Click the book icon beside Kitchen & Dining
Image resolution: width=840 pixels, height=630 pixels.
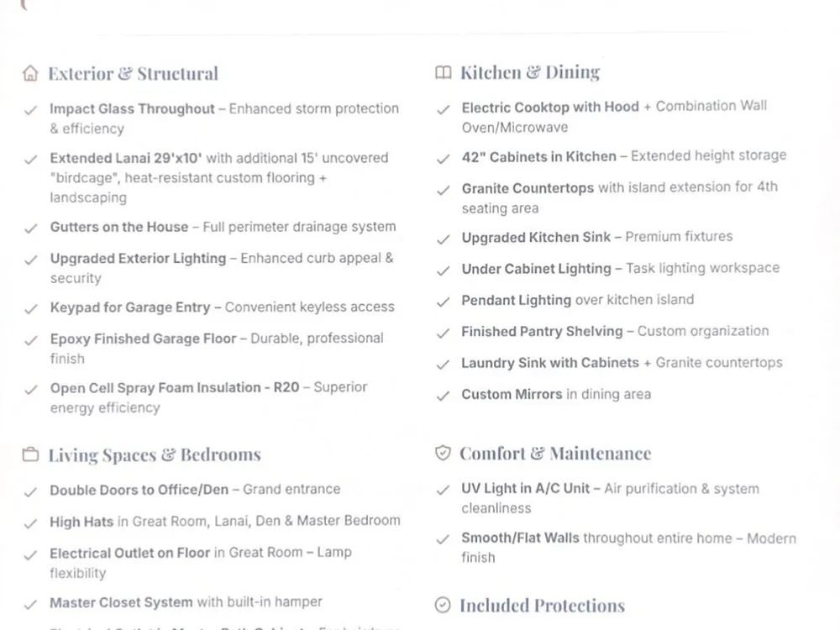coord(443,72)
